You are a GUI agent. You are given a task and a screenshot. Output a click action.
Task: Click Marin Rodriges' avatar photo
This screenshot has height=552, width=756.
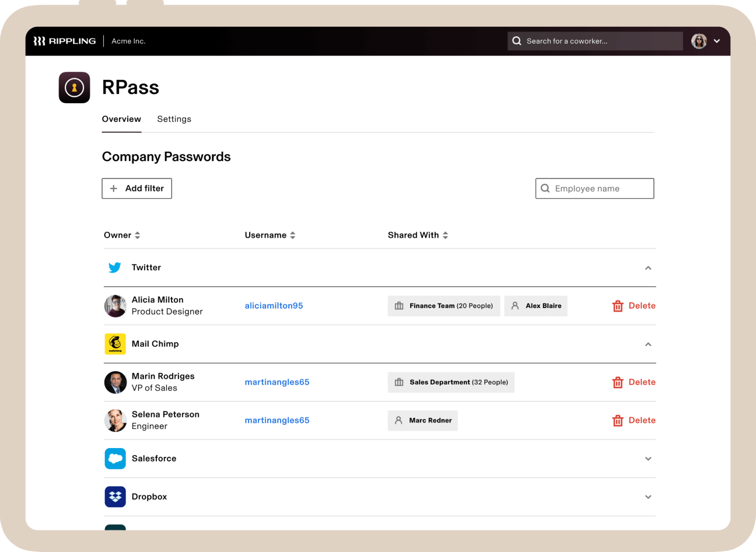(116, 382)
